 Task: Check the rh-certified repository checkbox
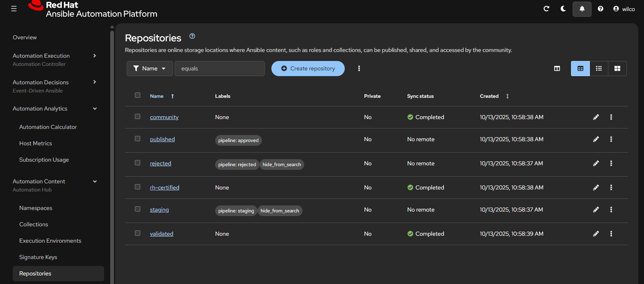pyautogui.click(x=138, y=187)
